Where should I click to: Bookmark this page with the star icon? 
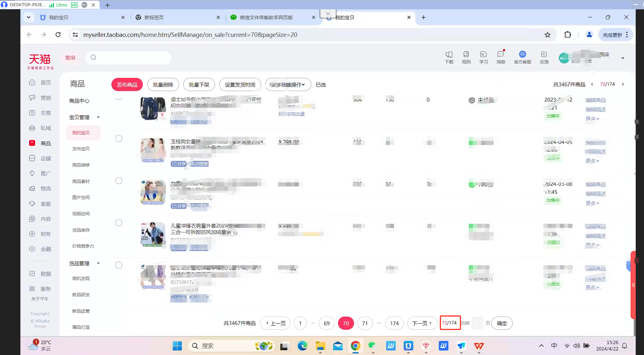pos(547,35)
